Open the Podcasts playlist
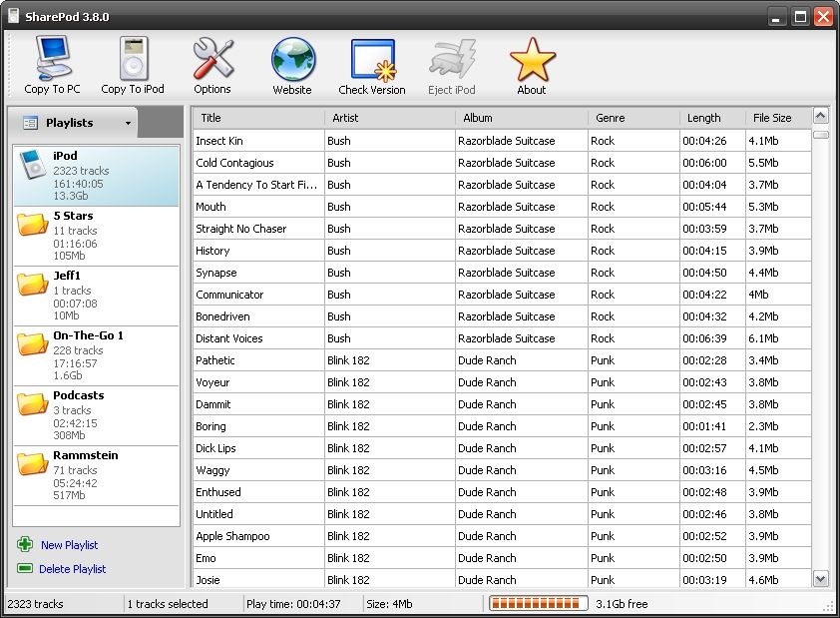This screenshot has height=618, width=840. 96,416
